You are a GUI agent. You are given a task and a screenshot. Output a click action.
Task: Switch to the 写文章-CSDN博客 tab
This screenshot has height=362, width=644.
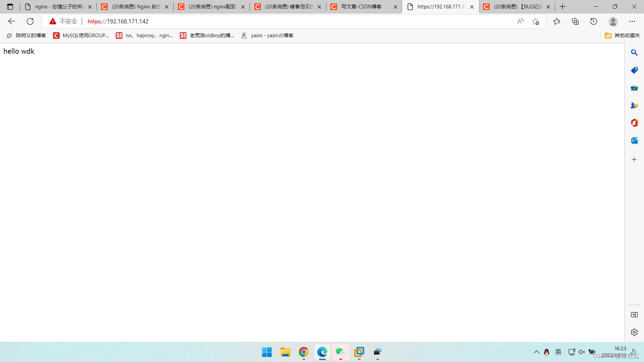pos(361,7)
